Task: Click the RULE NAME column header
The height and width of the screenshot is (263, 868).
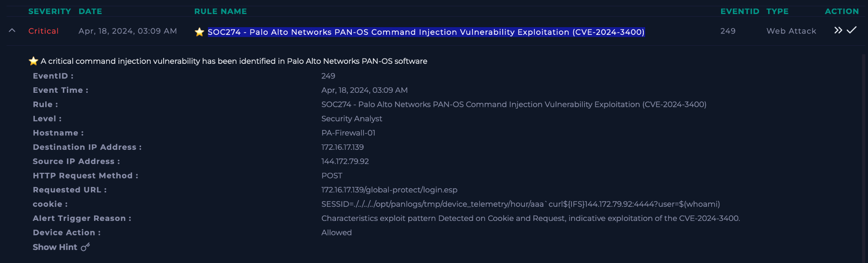Action: (221, 11)
